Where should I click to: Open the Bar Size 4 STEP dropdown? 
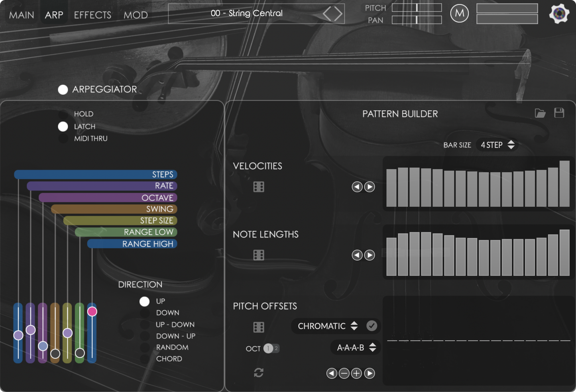pos(497,145)
